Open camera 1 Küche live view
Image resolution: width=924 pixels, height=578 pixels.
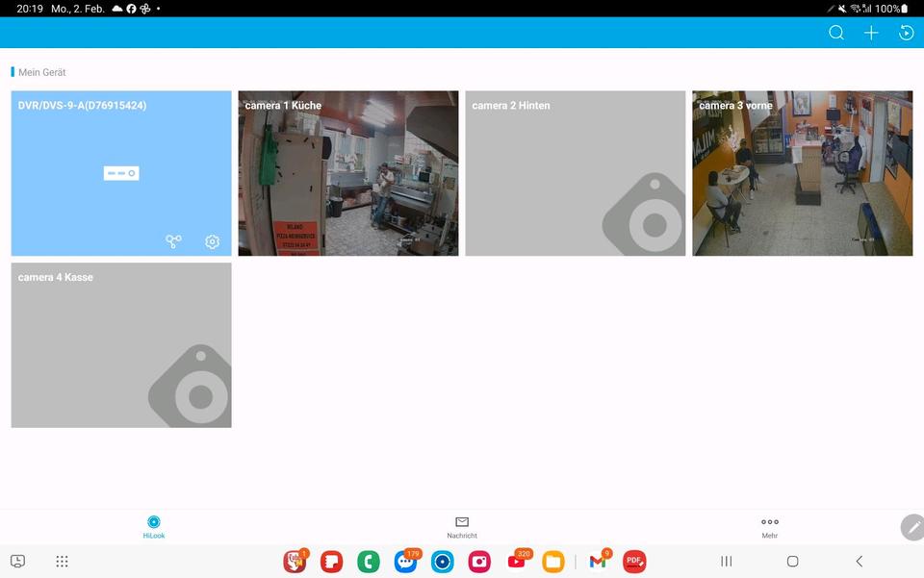348,173
